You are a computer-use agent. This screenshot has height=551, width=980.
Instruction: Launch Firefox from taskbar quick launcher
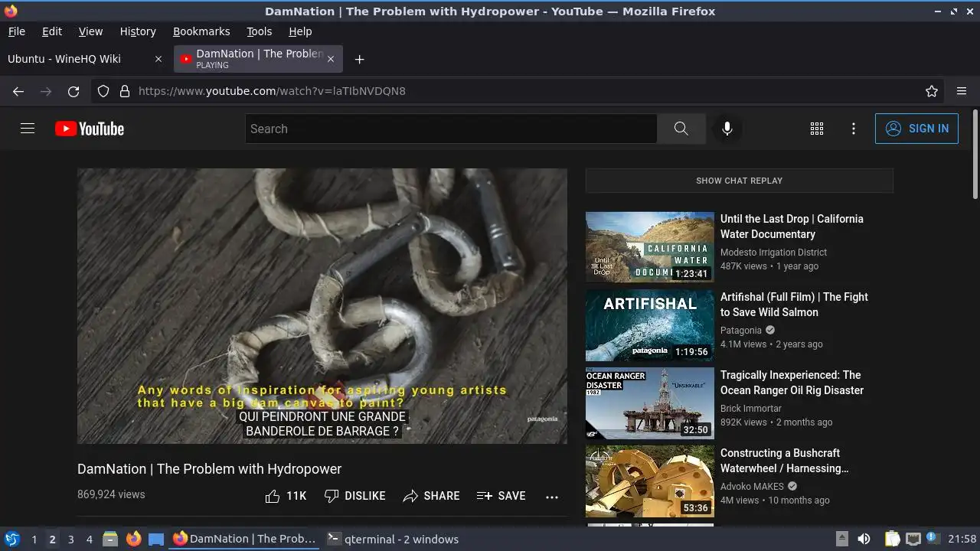133,539
